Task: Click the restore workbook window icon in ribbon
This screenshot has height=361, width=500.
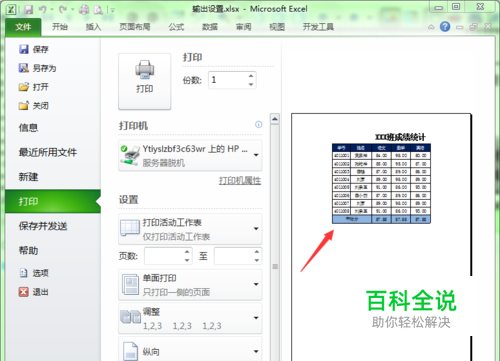Action: (x=474, y=27)
